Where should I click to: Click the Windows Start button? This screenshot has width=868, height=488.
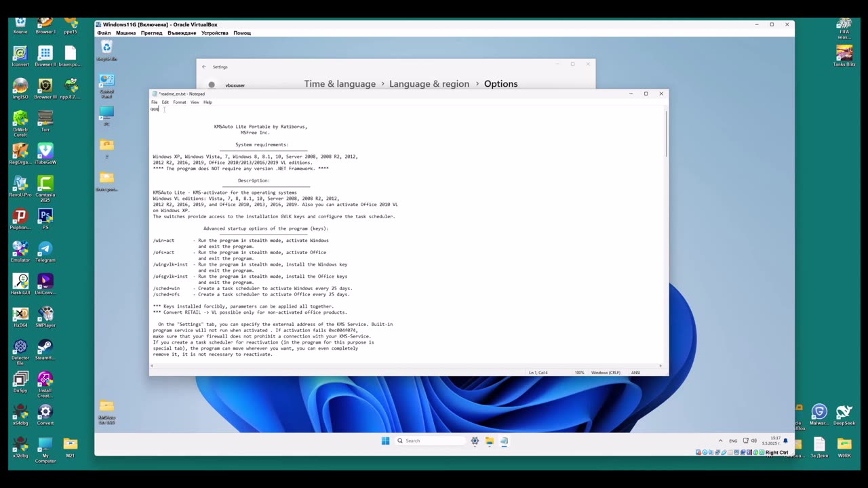point(385,441)
